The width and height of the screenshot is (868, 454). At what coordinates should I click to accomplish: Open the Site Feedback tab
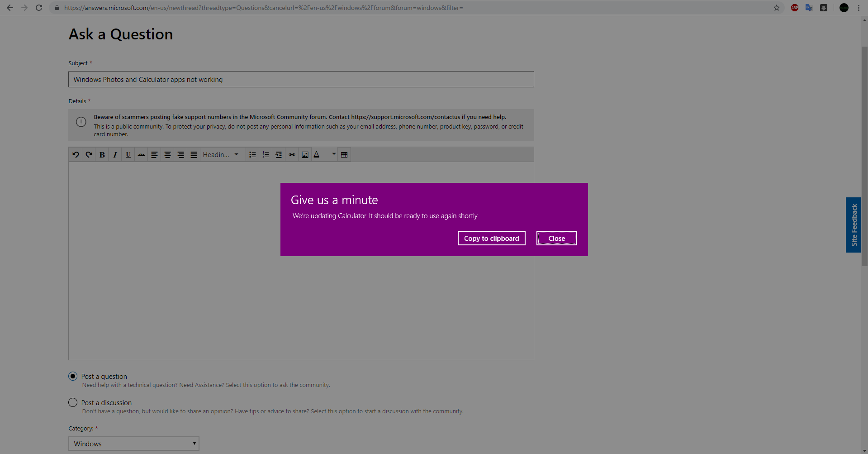854,225
